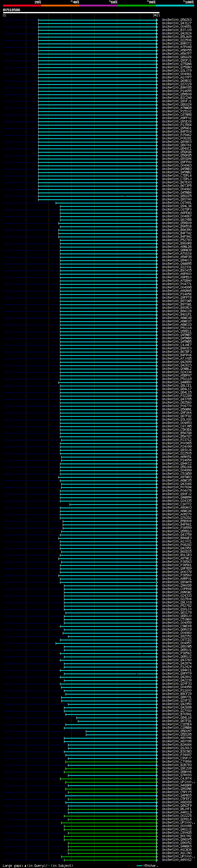Open hit UniRef100_Q56ZK3
Screen dimensions: 197x868
[x=177, y=20]
